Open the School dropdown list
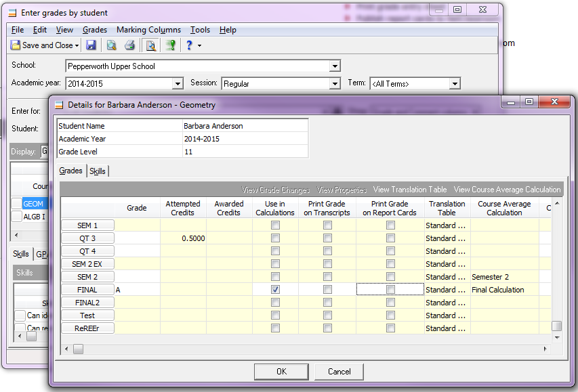This screenshot has height=392, width=578. click(334, 66)
